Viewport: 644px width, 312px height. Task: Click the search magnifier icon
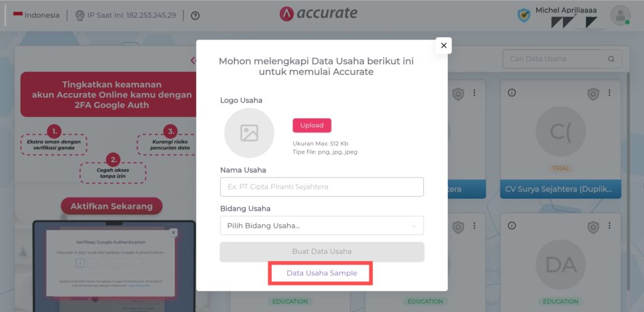coord(611,59)
